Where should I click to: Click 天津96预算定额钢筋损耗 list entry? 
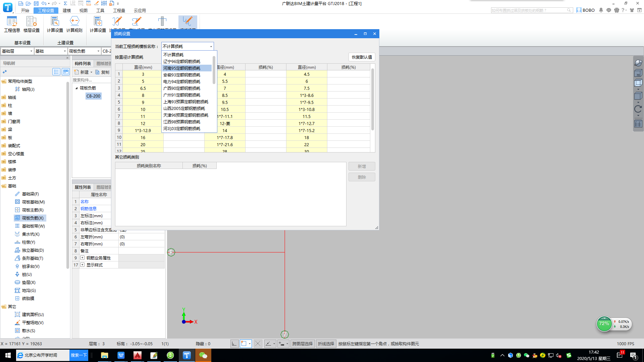pos(187,115)
